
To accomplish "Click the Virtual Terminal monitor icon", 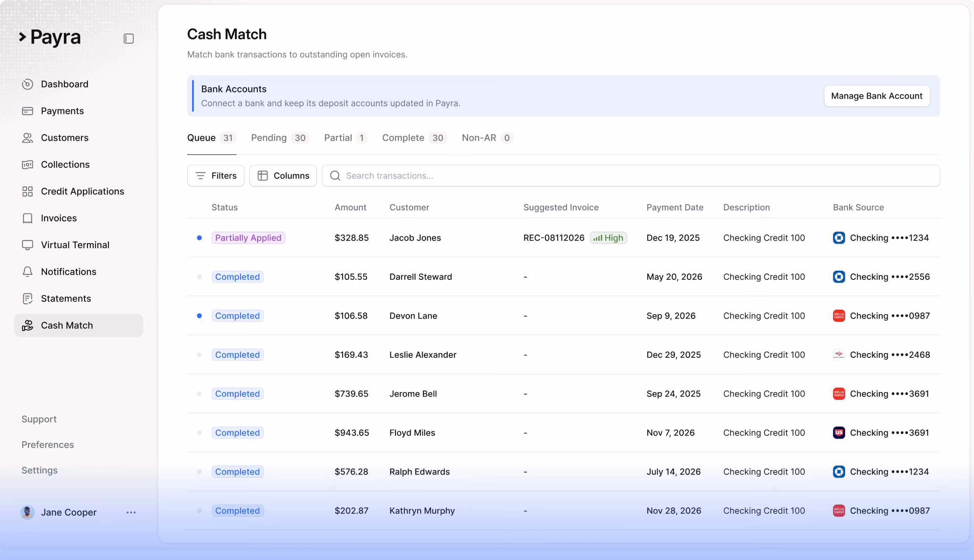I will (28, 245).
